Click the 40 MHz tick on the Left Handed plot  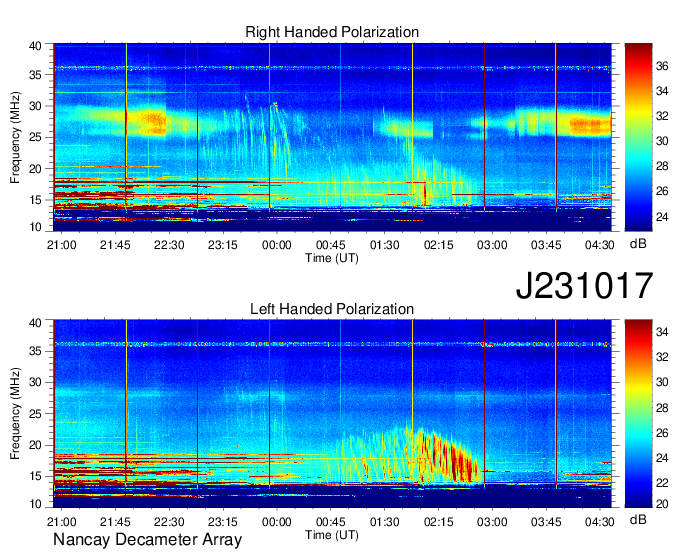(36, 323)
